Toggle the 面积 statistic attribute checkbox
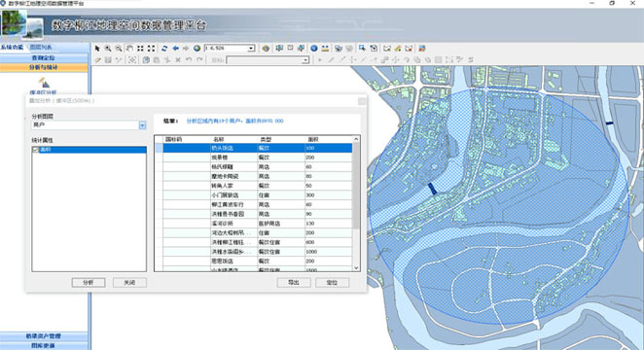The image size is (644, 350). tap(36, 150)
